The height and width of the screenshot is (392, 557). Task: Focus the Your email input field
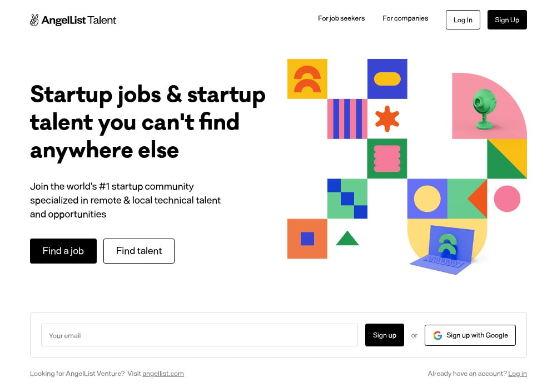click(199, 335)
